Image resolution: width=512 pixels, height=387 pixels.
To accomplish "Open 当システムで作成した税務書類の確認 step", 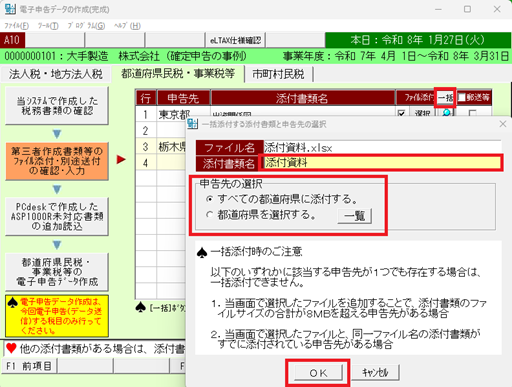I will pyautogui.click(x=57, y=106).
